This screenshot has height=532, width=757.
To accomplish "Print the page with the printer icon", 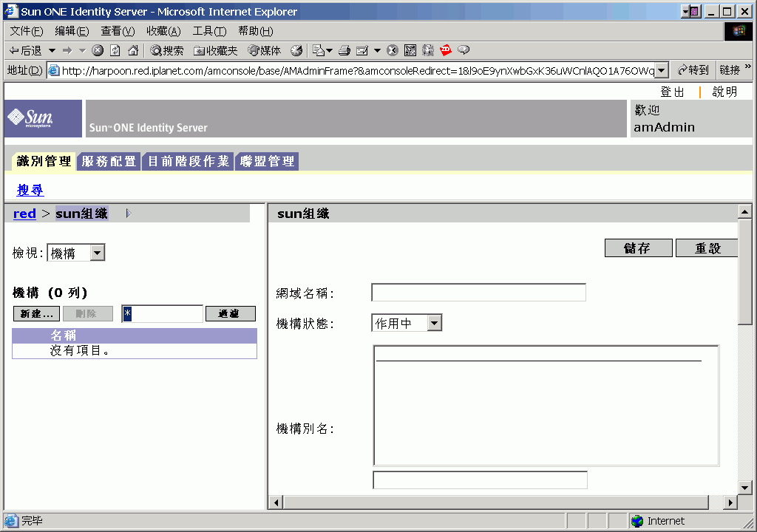I will point(344,50).
